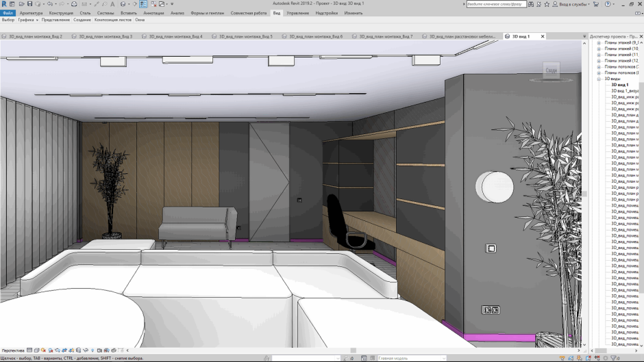The width and height of the screenshot is (644, 362).
Task: Open the Архитектура ribbon tab
Action: click(31, 12)
